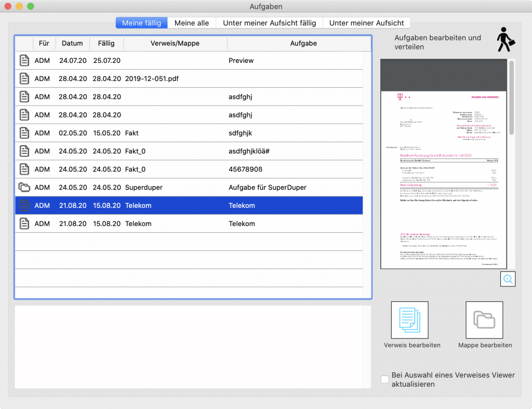Screen dimensions: 532x409
Task: Select the '2019-12-051.pdf' reference cell
Action: coord(152,79)
